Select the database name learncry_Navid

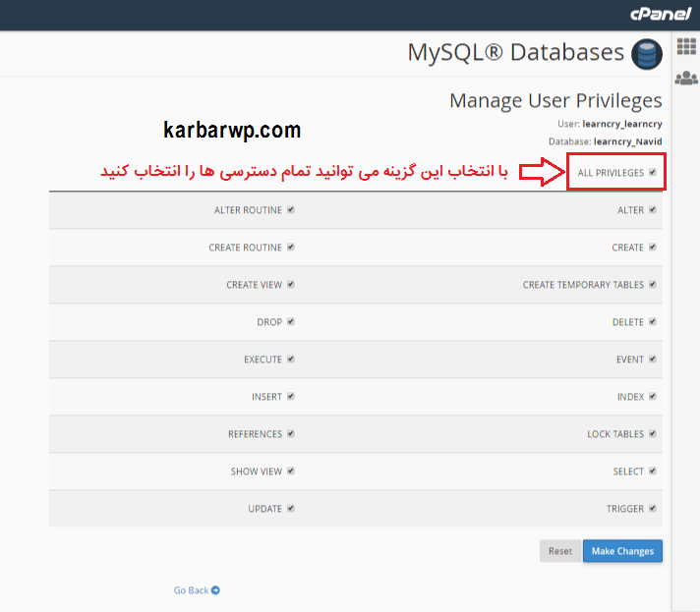tap(627, 141)
